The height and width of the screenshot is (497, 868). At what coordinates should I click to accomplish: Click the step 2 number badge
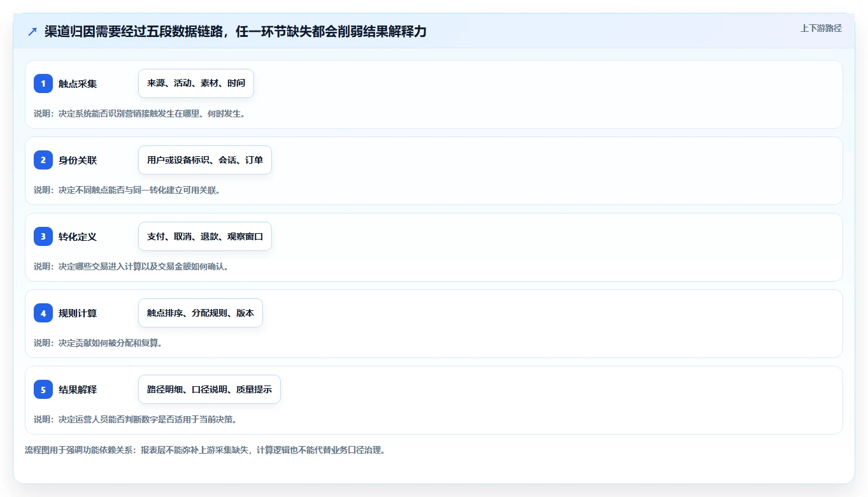(43, 160)
